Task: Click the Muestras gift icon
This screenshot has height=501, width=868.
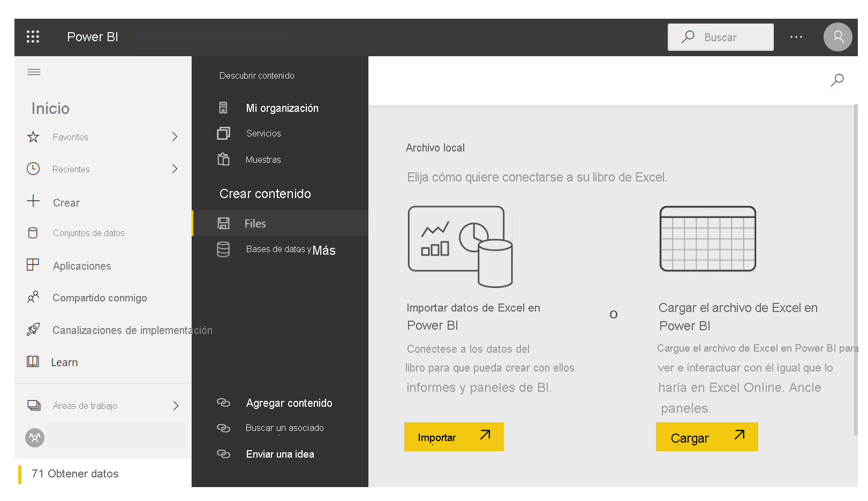Action: tap(223, 159)
